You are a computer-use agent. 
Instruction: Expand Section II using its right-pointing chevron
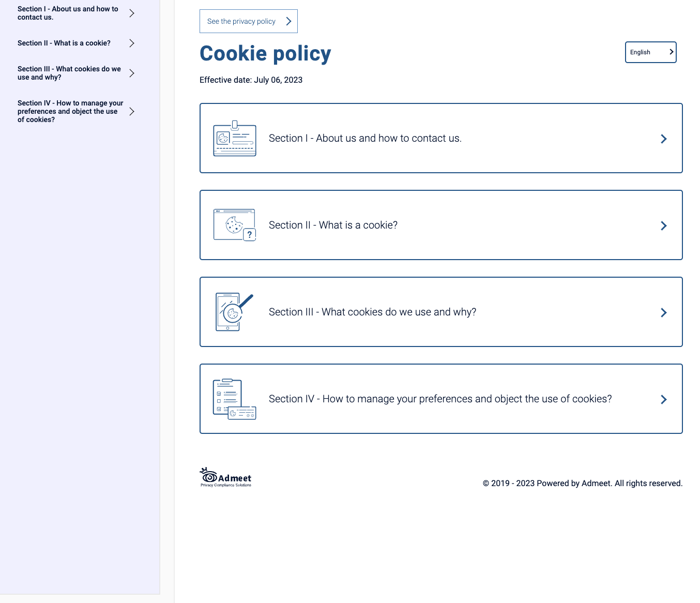coord(664,225)
